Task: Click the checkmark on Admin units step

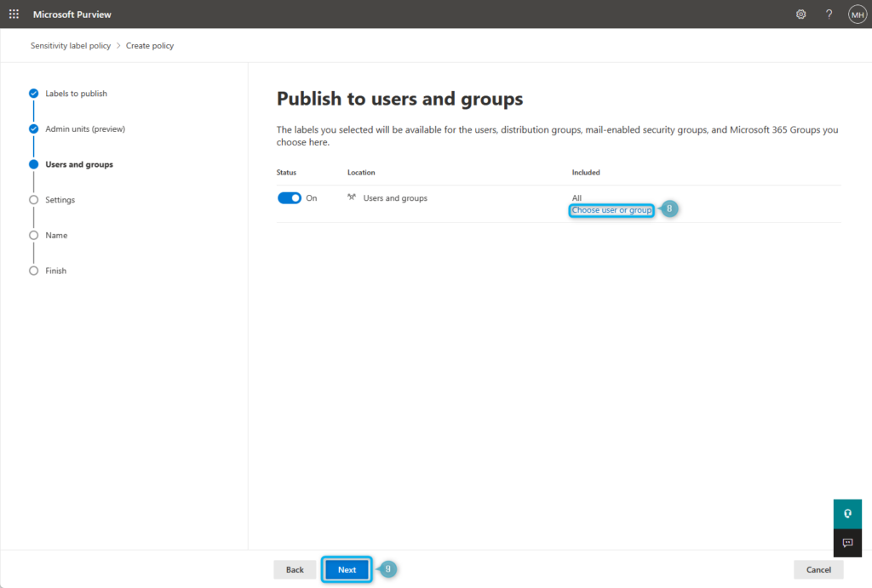Action: 33,128
